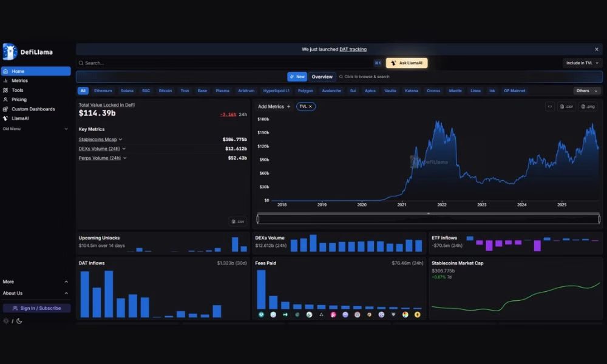Select the Linea chain tab
The width and height of the screenshot is (607, 364).
click(x=475, y=91)
